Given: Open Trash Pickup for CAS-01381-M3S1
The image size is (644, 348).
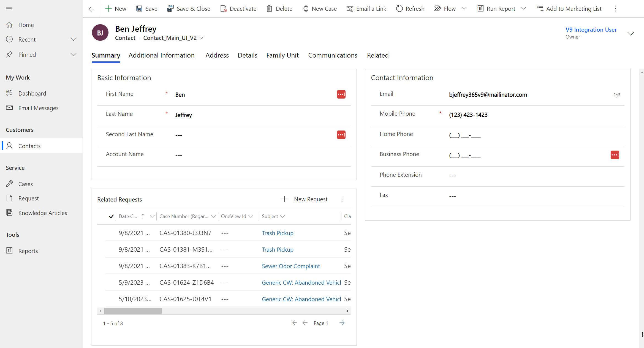Looking at the screenshot, I should [278, 249].
